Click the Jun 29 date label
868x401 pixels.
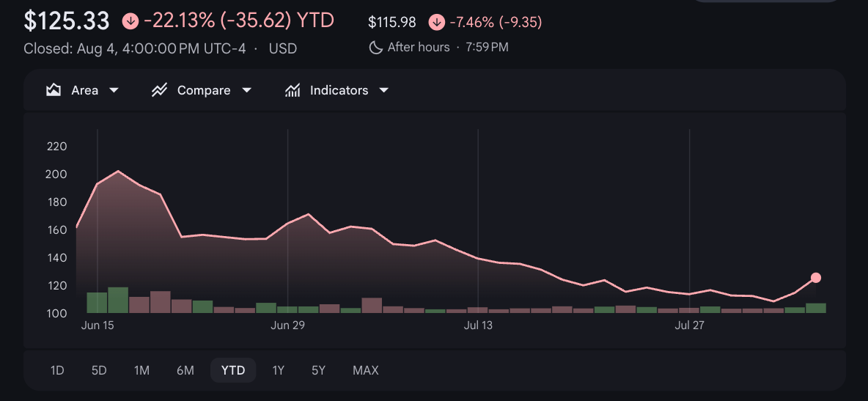point(288,325)
